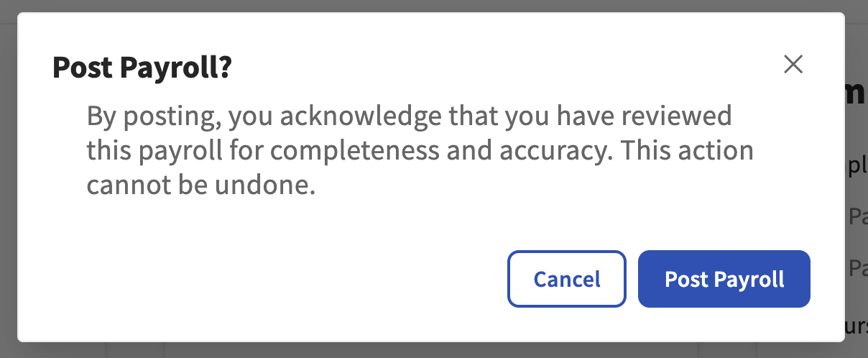
Task: Click the Cancel button
Action: coord(567,279)
